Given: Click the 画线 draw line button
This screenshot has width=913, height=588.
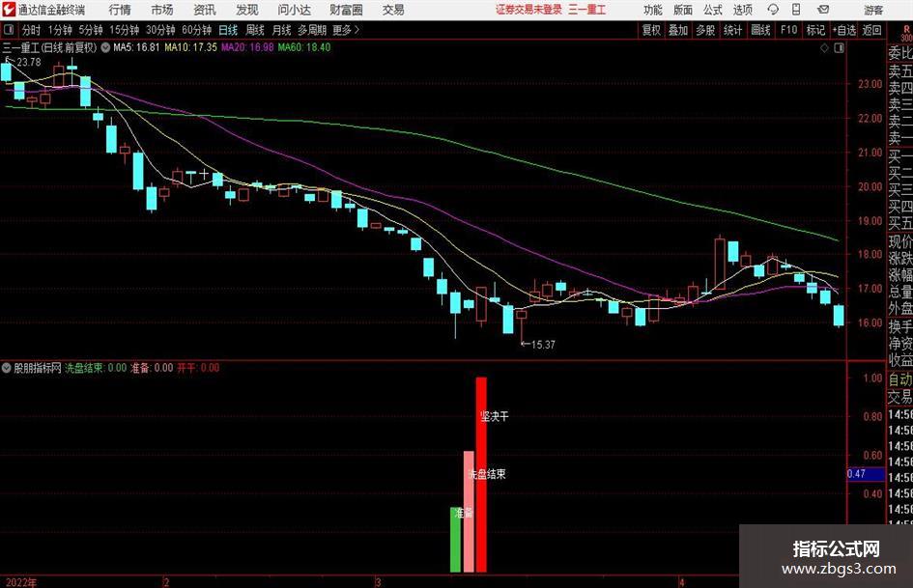Looking at the screenshot, I should click(x=760, y=30).
